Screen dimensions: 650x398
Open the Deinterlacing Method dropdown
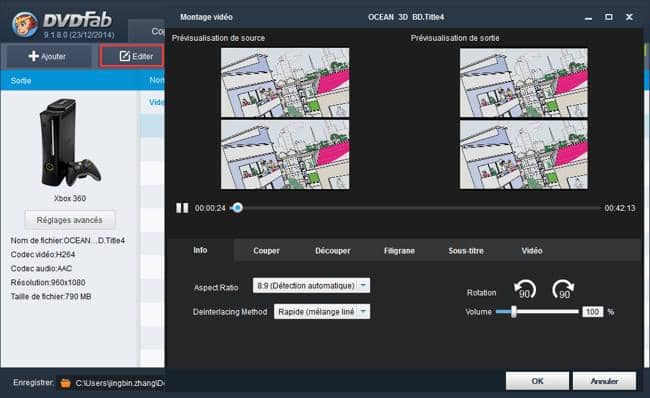click(322, 312)
